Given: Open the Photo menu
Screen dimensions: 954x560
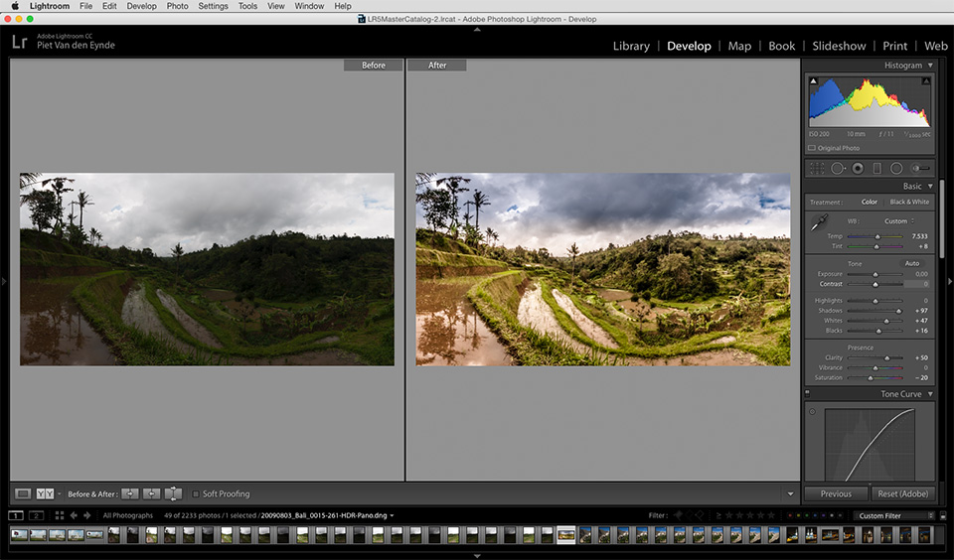Looking at the screenshot, I should point(177,6).
